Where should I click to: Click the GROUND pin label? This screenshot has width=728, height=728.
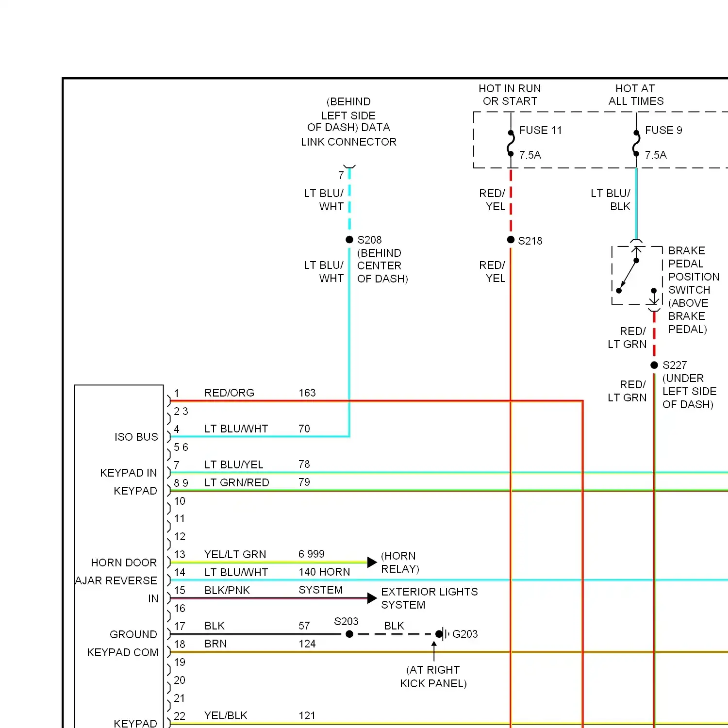point(133,634)
